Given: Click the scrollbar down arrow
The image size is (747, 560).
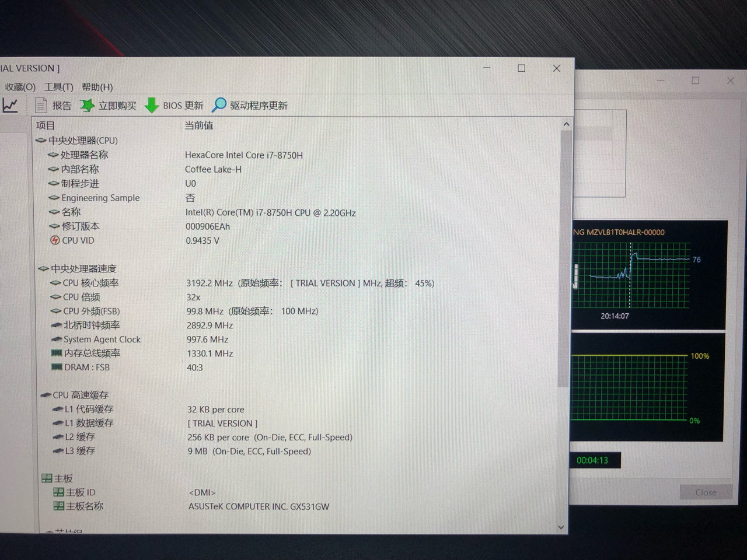Looking at the screenshot, I should (x=561, y=527).
